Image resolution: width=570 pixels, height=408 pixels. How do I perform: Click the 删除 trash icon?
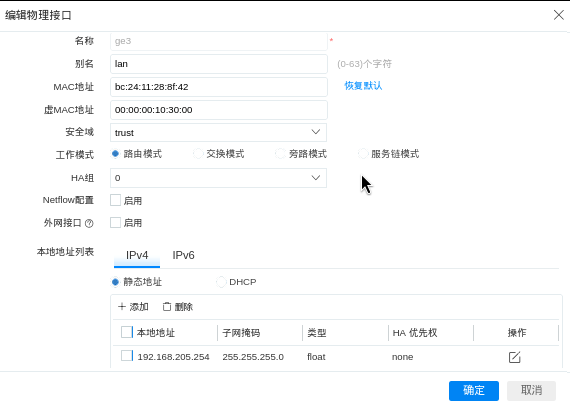click(167, 307)
